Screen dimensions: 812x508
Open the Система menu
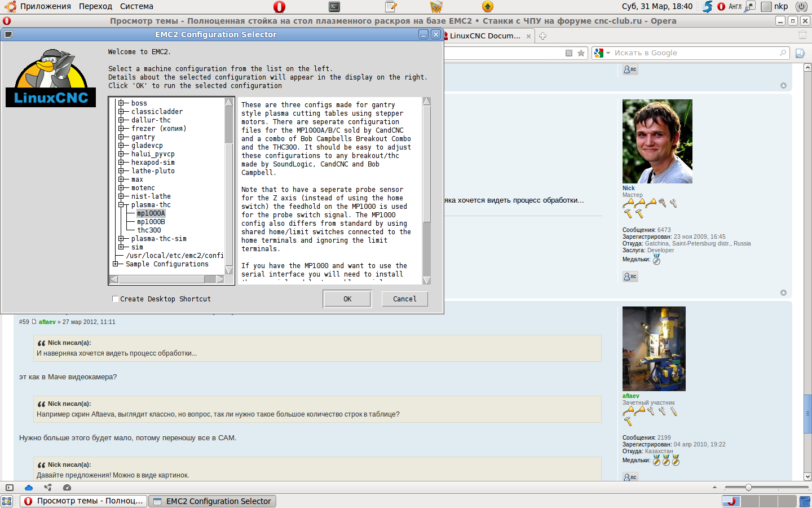[x=136, y=7]
